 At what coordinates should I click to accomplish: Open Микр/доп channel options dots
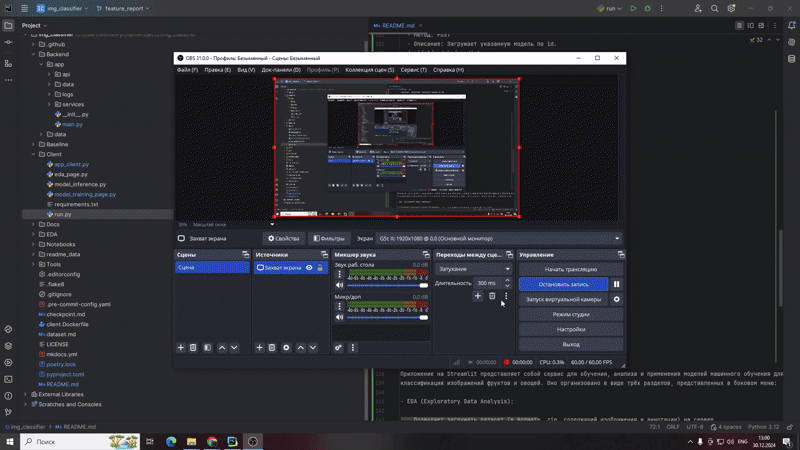pyautogui.click(x=339, y=306)
